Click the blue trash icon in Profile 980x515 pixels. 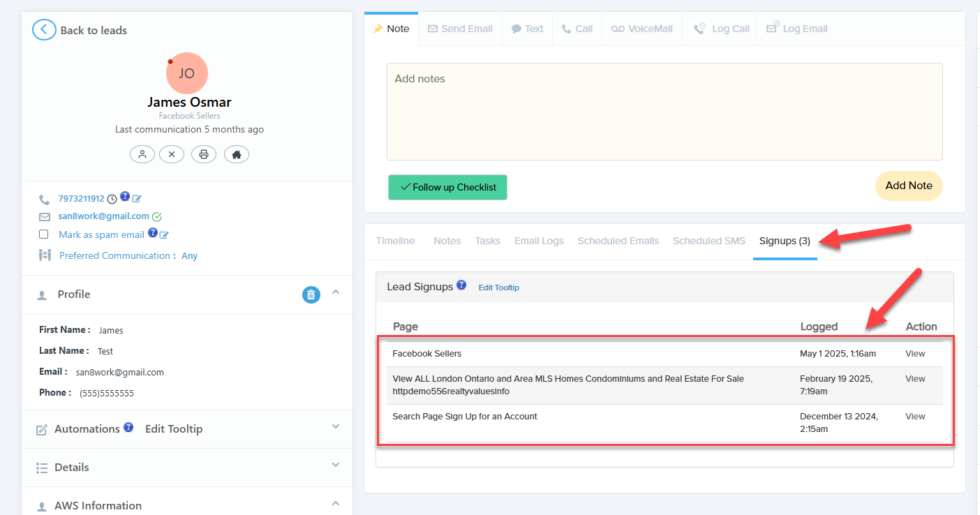coord(311,294)
